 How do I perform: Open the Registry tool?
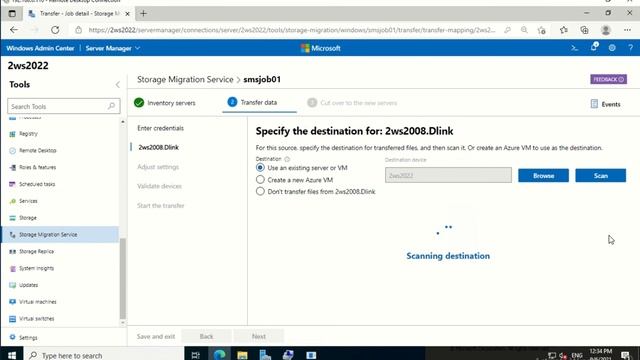point(28,134)
